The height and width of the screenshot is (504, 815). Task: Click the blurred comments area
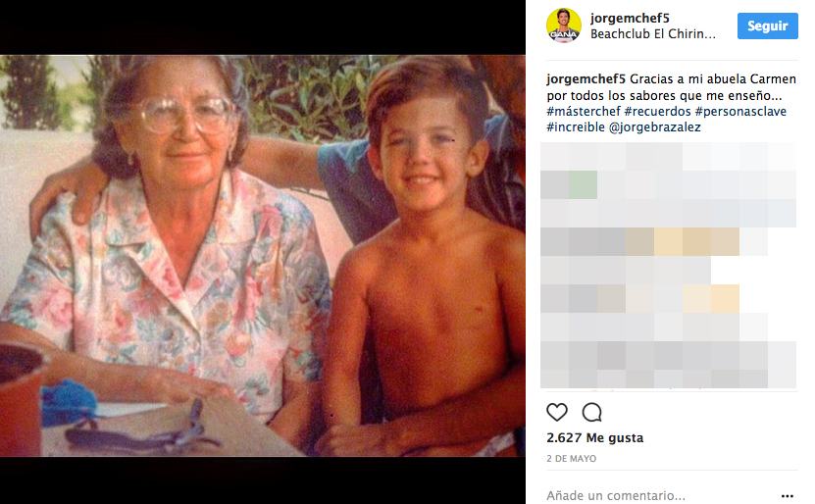pos(669,265)
